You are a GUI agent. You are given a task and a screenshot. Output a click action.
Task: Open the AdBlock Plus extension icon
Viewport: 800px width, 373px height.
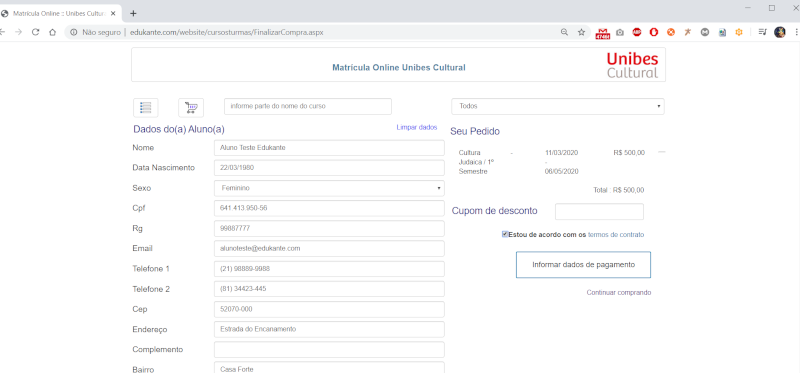point(637,32)
